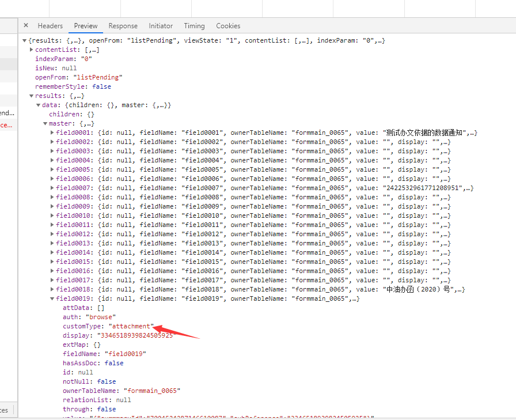The height and width of the screenshot is (420, 516).
Task: Expand the field0001 entry
Action: pos(52,133)
